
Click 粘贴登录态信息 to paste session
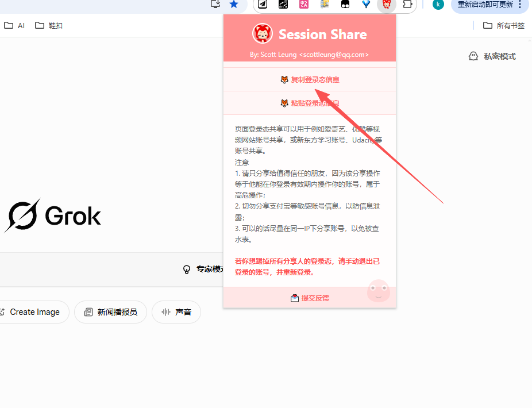310,103
